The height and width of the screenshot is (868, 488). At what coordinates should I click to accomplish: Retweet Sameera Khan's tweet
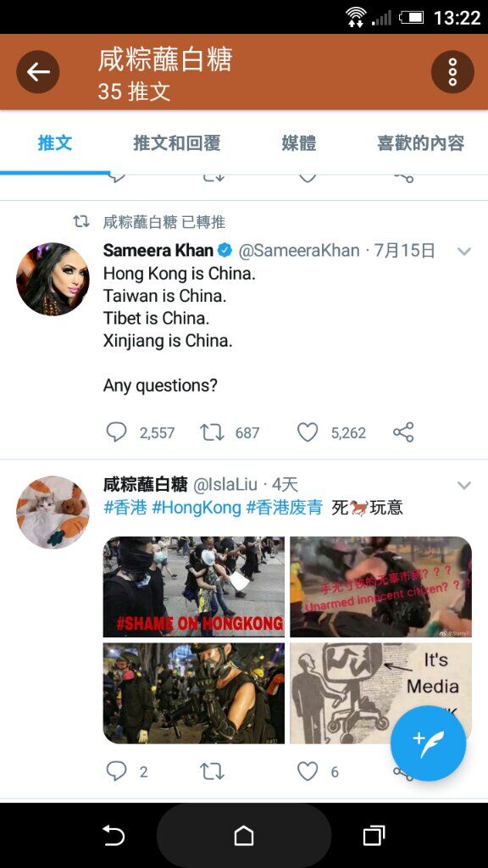point(212,432)
